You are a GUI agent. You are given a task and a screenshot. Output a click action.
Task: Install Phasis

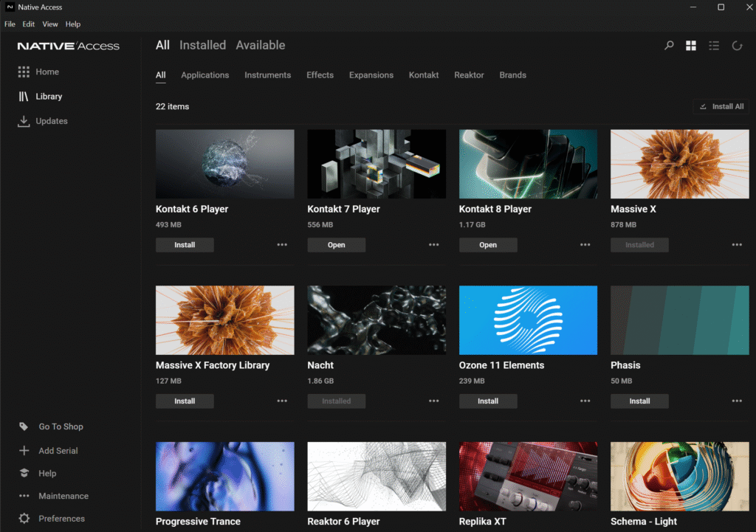[640, 401]
